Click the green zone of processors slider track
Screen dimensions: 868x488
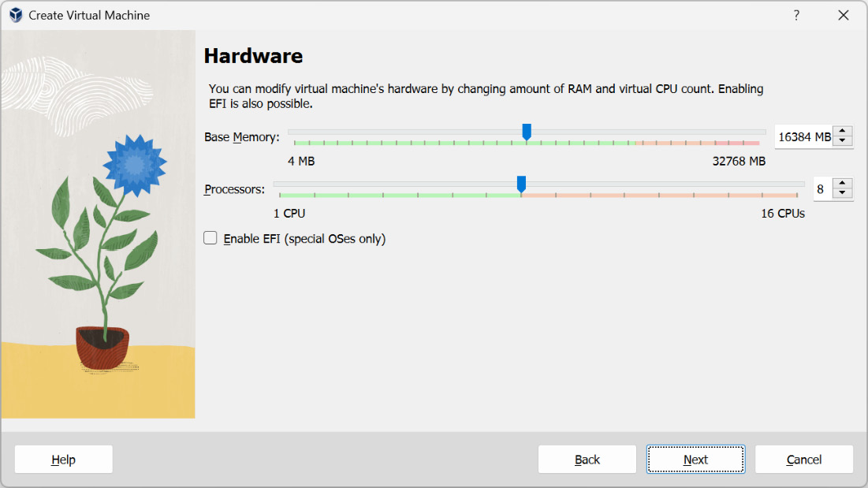[x=400, y=196]
